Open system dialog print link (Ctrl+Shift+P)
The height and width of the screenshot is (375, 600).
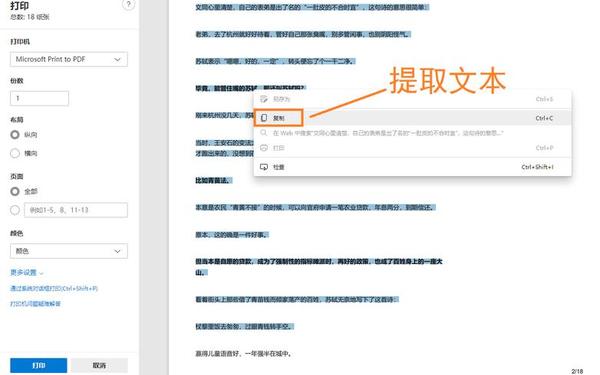tap(54, 288)
